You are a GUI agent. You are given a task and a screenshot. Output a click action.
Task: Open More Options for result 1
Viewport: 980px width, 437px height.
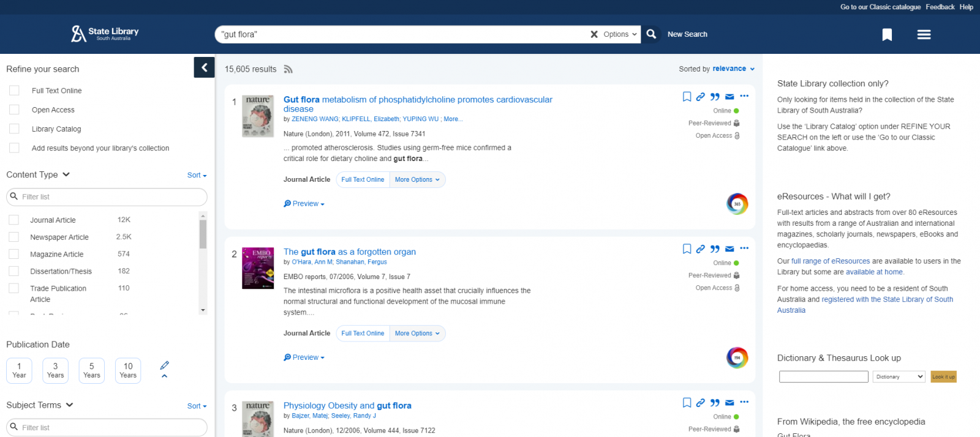pyautogui.click(x=417, y=179)
